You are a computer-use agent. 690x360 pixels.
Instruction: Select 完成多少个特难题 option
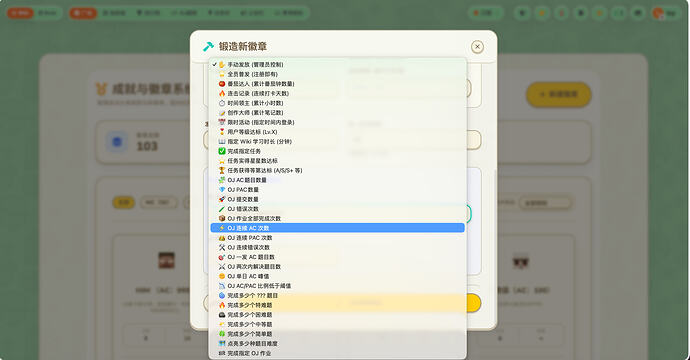click(x=338, y=305)
